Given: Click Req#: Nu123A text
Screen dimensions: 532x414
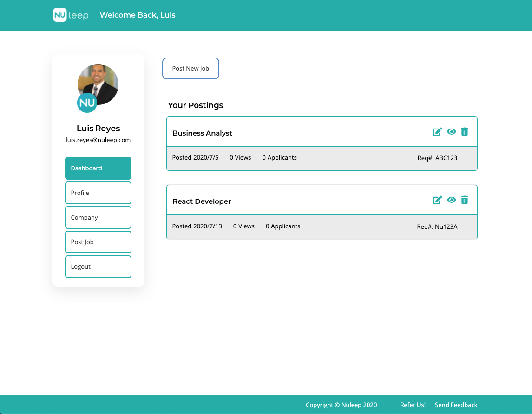Looking at the screenshot, I should [437, 226].
